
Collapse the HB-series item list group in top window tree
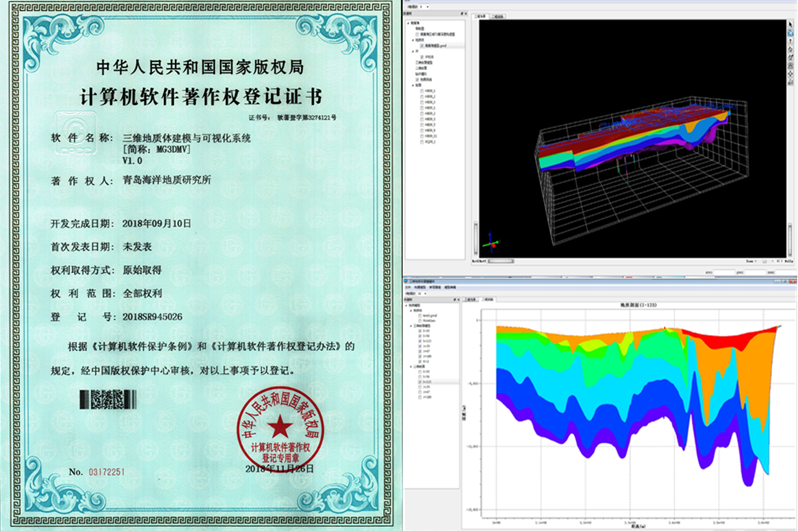pos(413,85)
